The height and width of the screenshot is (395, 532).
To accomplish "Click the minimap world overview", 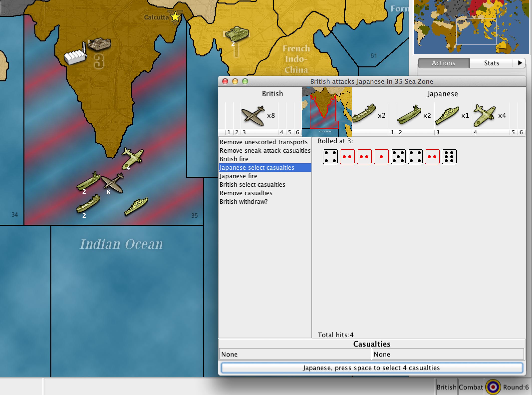I will coord(471,27).
